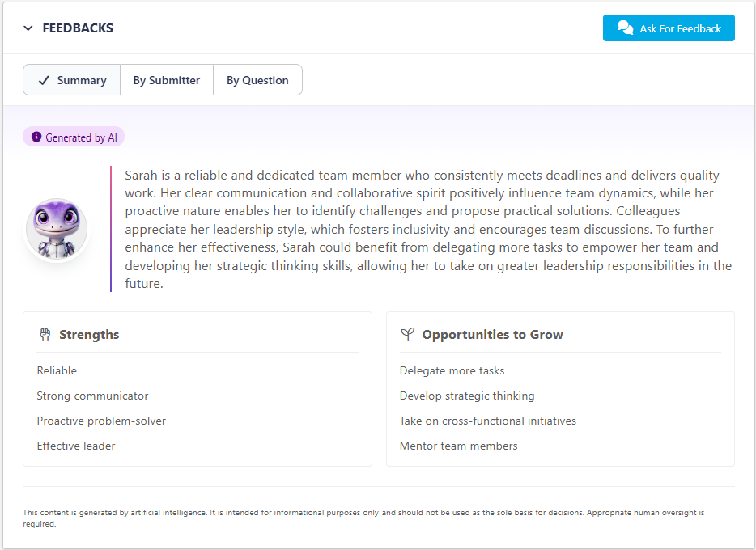
Task: Select the Summary tab
Action: [72, 80]
